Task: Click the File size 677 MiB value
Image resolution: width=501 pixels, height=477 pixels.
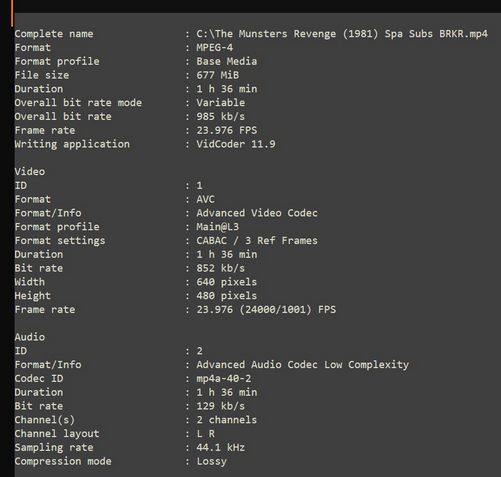Action: (x=218, y=75)
